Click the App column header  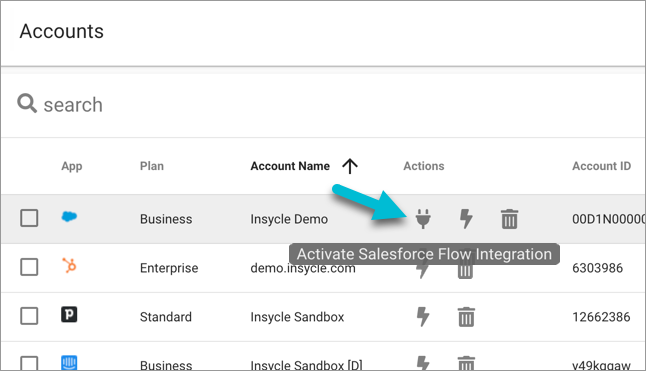point(72,166)
